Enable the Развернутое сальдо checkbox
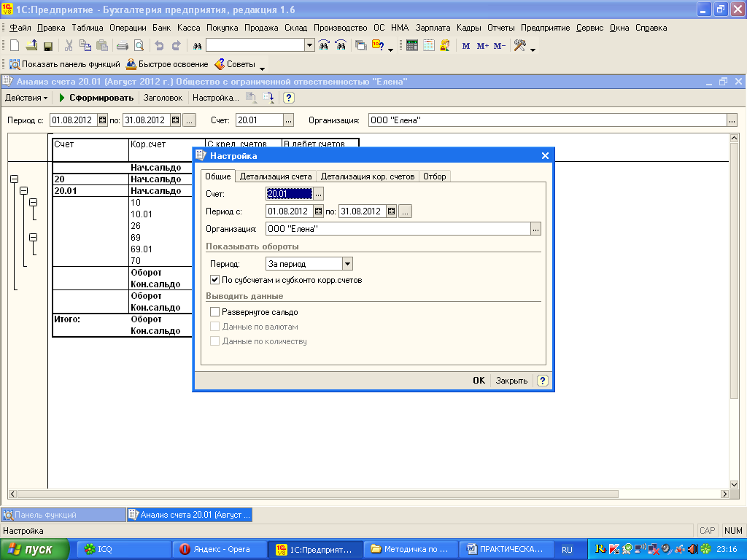This screenshot has height=560, width=747. [215, 312]
